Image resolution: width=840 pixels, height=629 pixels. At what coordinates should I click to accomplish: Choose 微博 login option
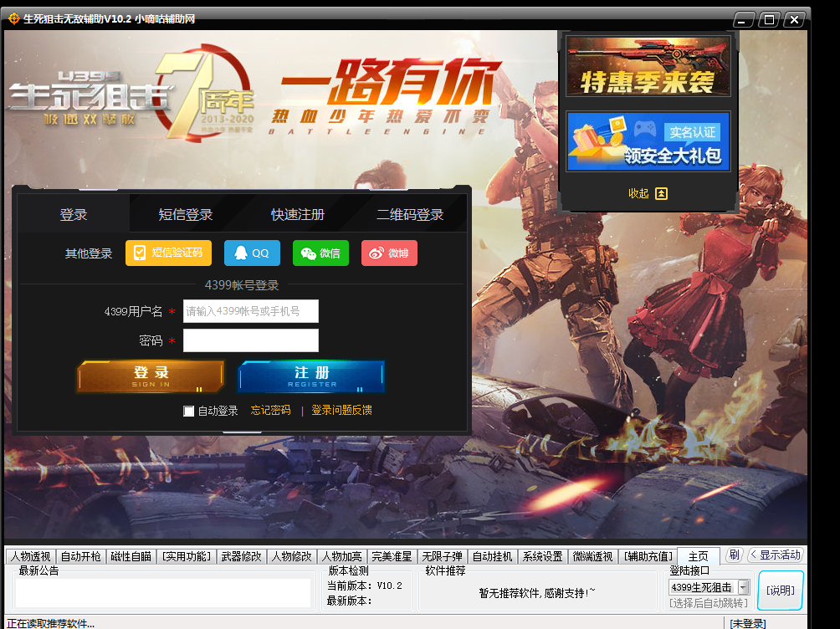click(x=389, y=253)
